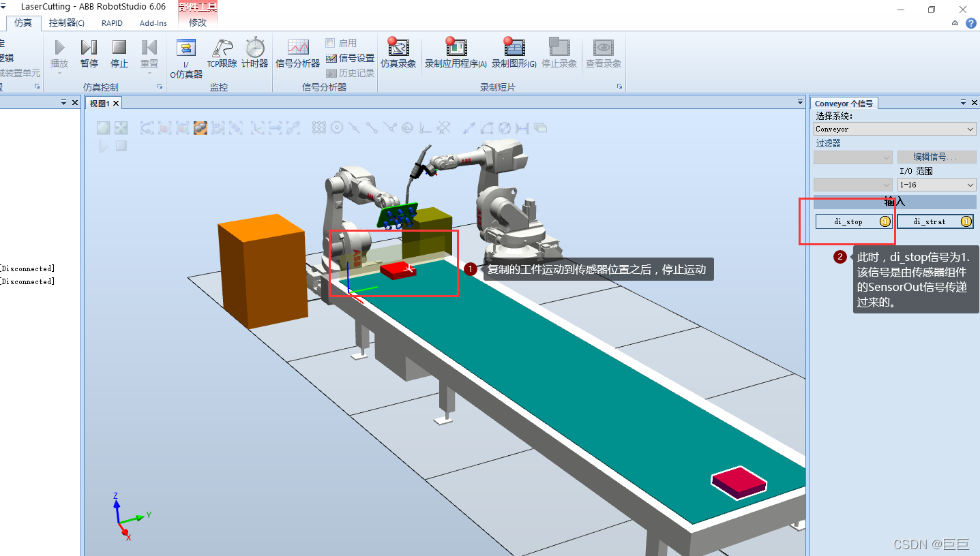980x556 pixels.
Task: Open the 修改 ribbon tab
Action: click(198, 22)
